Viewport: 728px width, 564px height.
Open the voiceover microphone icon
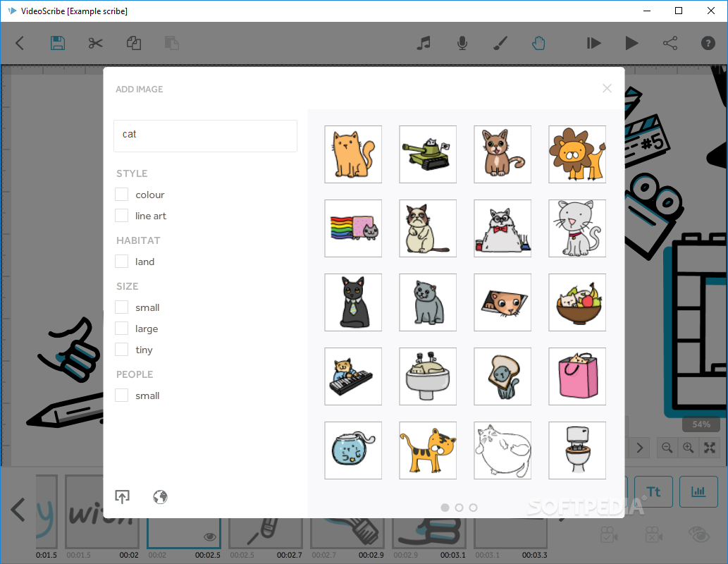pos(462,43)
